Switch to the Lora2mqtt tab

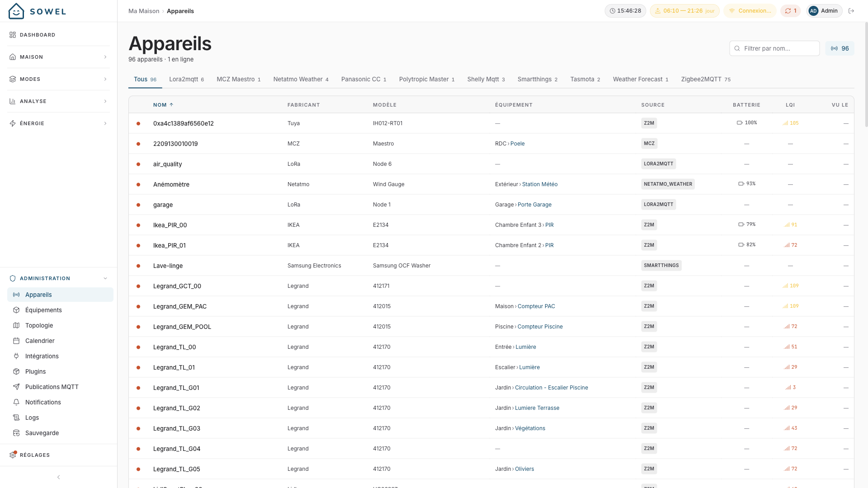[x=186, y=79]
